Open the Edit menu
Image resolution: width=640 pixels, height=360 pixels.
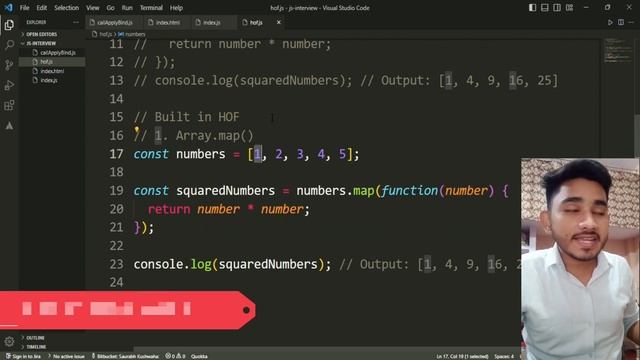click(42, 8)
